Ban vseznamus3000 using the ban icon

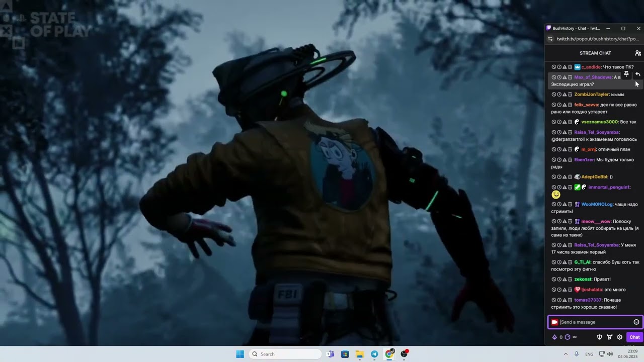click(x=554, y=122)
